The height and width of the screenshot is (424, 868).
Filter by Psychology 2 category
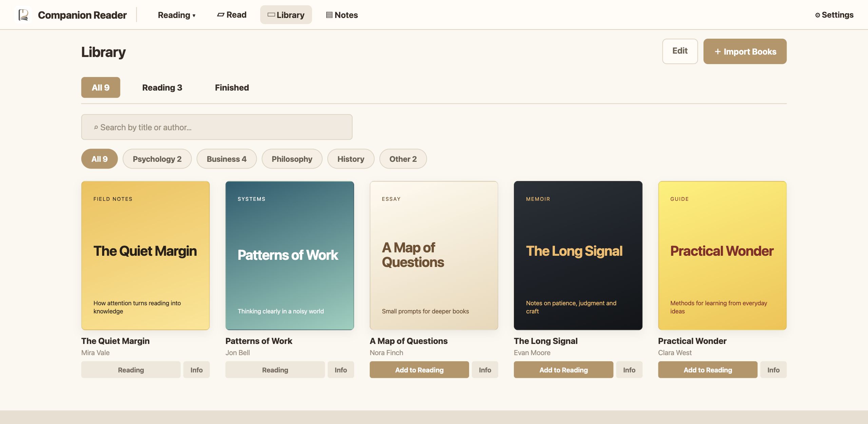(157, 159)
